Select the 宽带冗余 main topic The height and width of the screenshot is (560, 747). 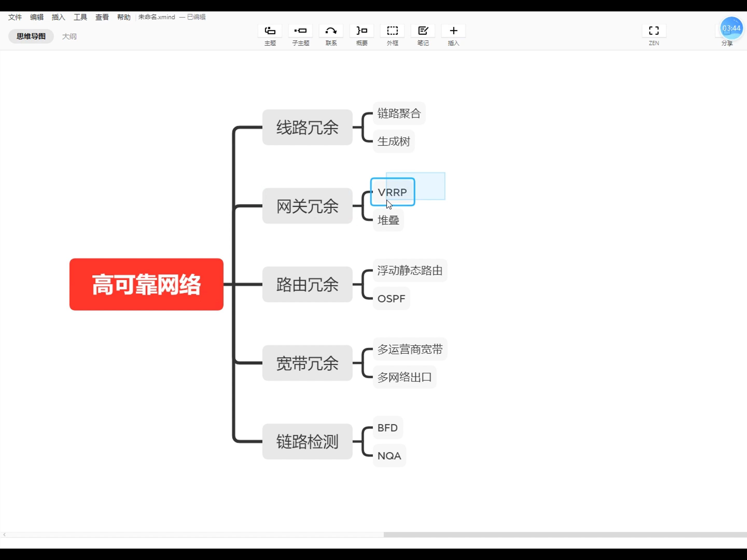click(x=307, y=363)
